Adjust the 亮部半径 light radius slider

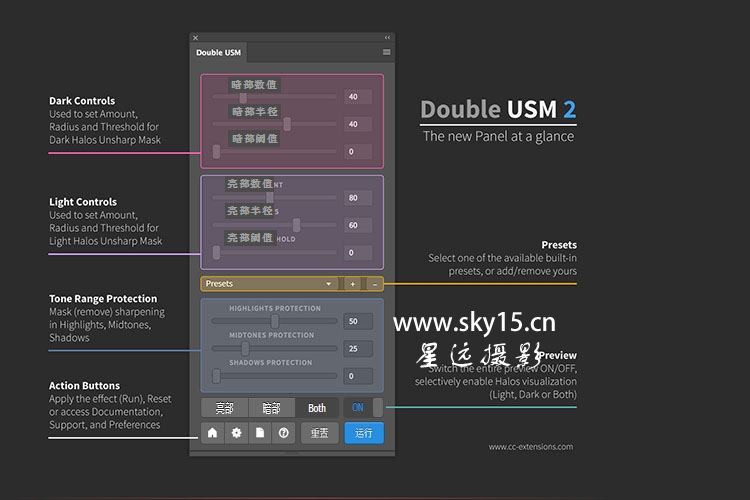click(275, 225)
